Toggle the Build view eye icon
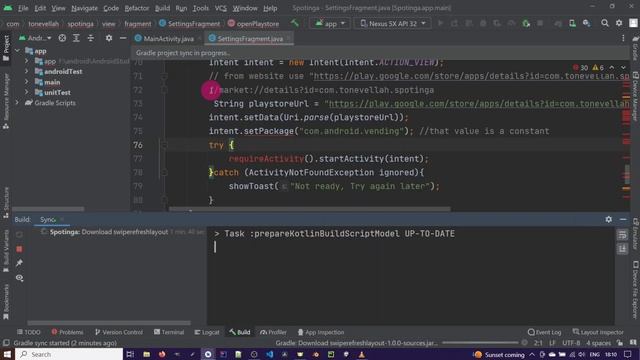 point(19,278)
